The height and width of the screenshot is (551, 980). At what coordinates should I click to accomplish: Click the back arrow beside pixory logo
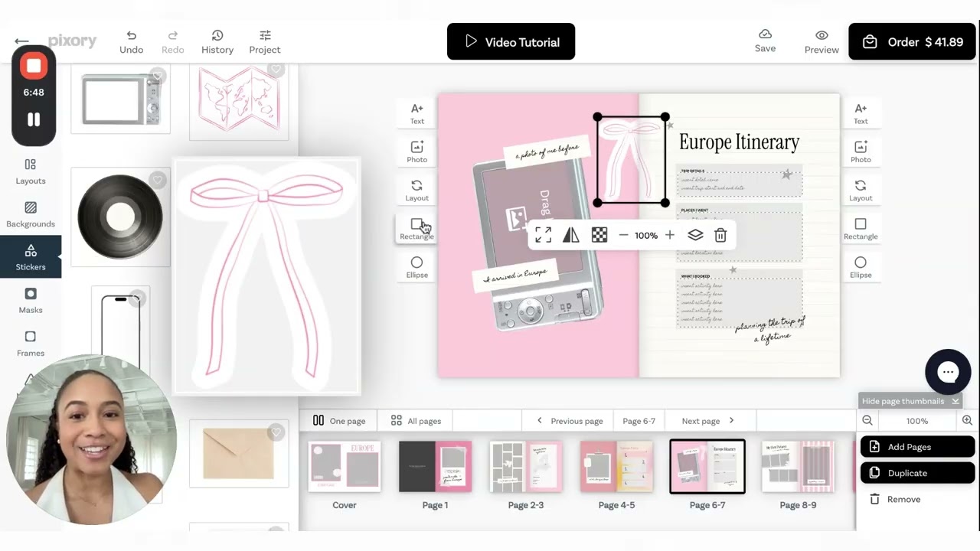(x=21, y=41)
